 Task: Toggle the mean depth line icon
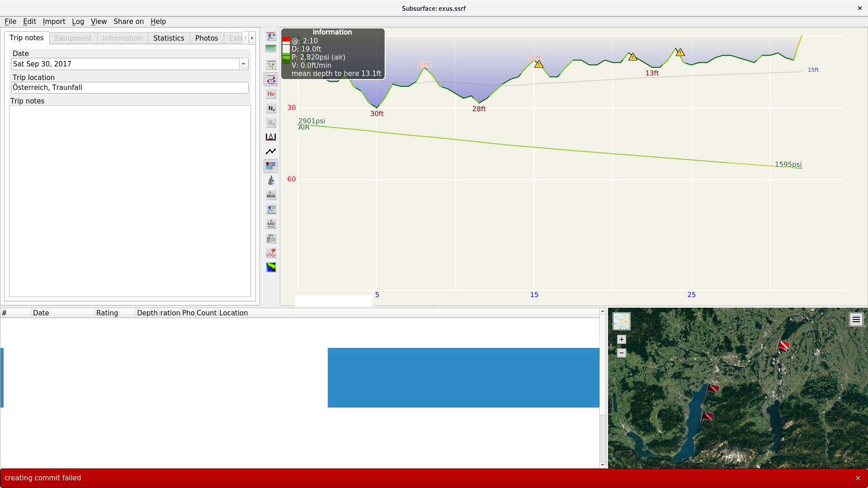(271, 151)
